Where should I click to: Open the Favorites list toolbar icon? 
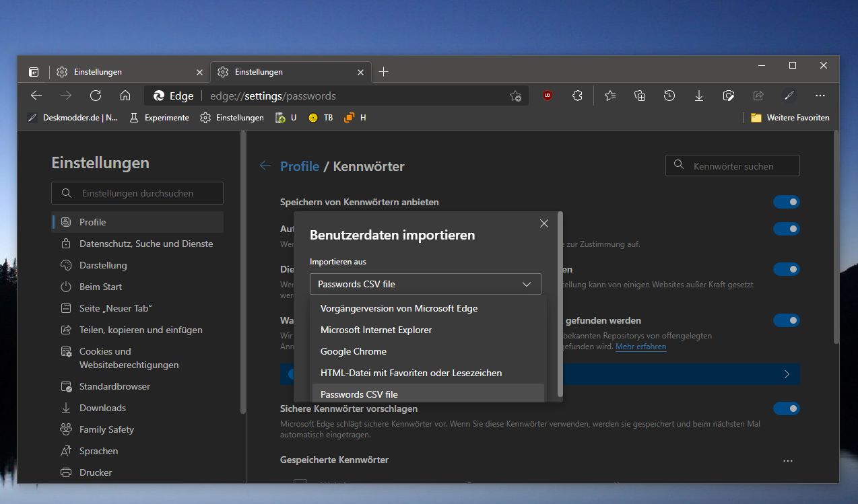click(x=610, y=96)
